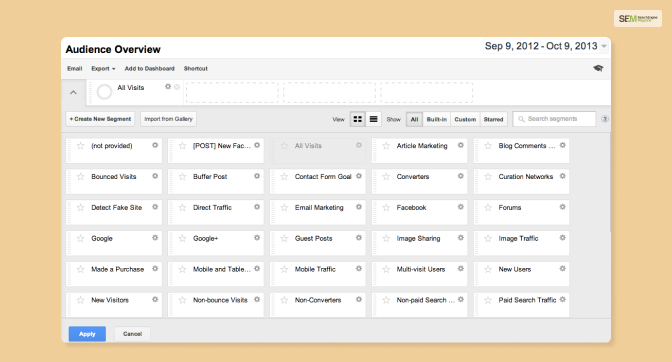Open gear settings for Google+ segment
The image size is (672, 362).
(x=257, y=238)
